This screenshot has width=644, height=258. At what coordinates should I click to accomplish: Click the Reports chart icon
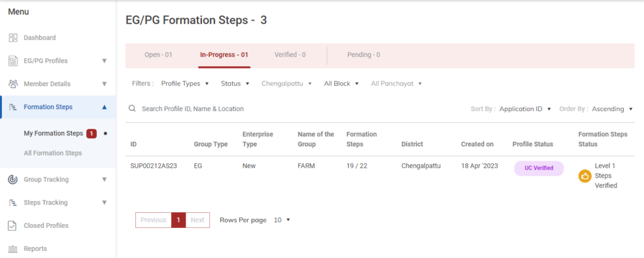pos(13,249)
